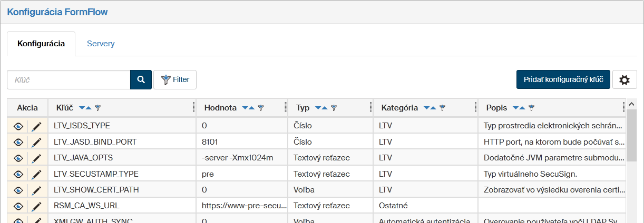Click filter funnel in Kľúč column header

pyautogui.click(x=97, y=108)
